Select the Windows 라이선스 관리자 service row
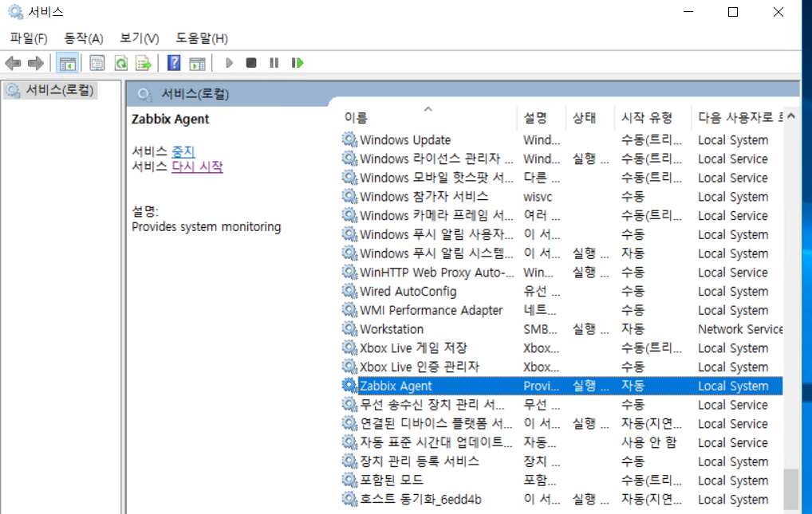 pos(562,159)
